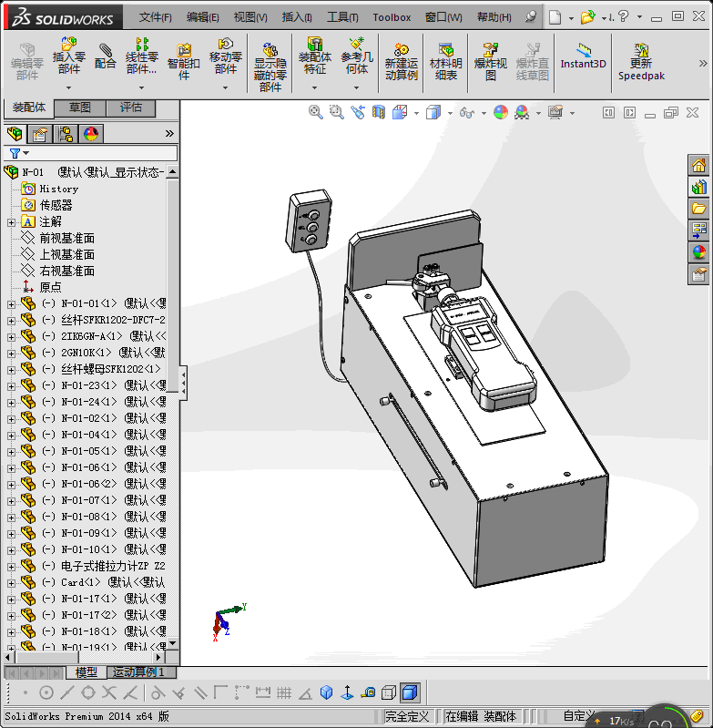This screenshot has height=728, width=713.
Task: Click Section View icon
Action: (379, 112)
